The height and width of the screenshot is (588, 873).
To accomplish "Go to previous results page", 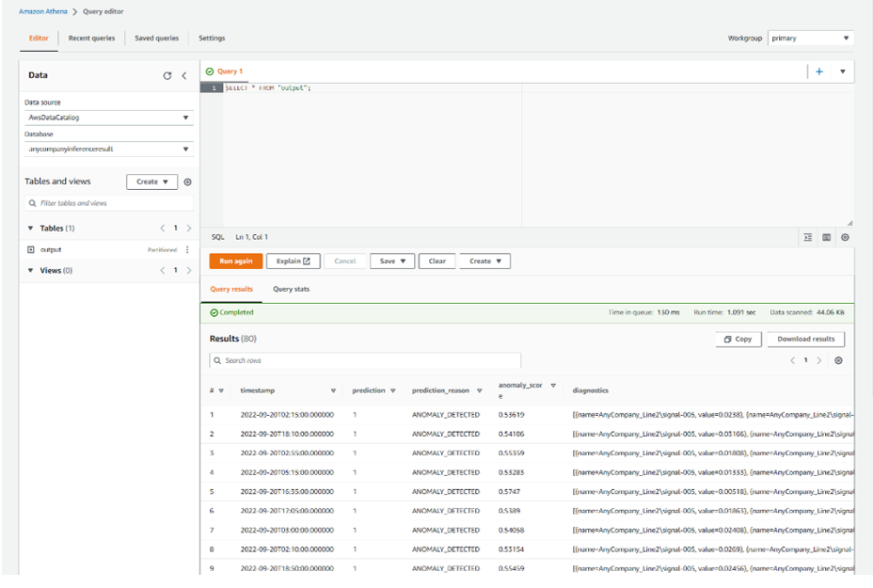I will coord(792,361).
